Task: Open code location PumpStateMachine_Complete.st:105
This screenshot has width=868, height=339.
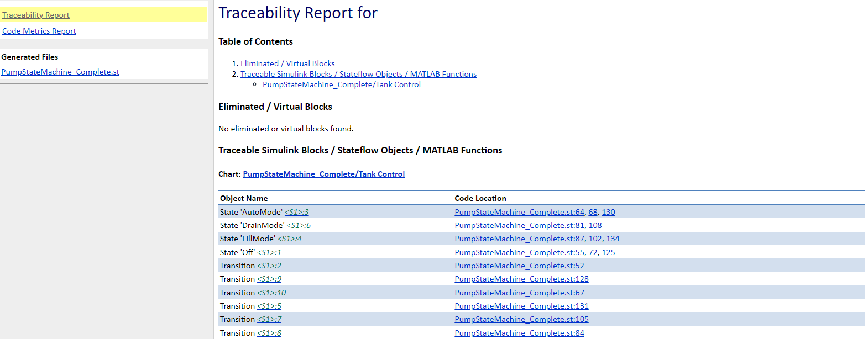Action: [x=521, y=319]
